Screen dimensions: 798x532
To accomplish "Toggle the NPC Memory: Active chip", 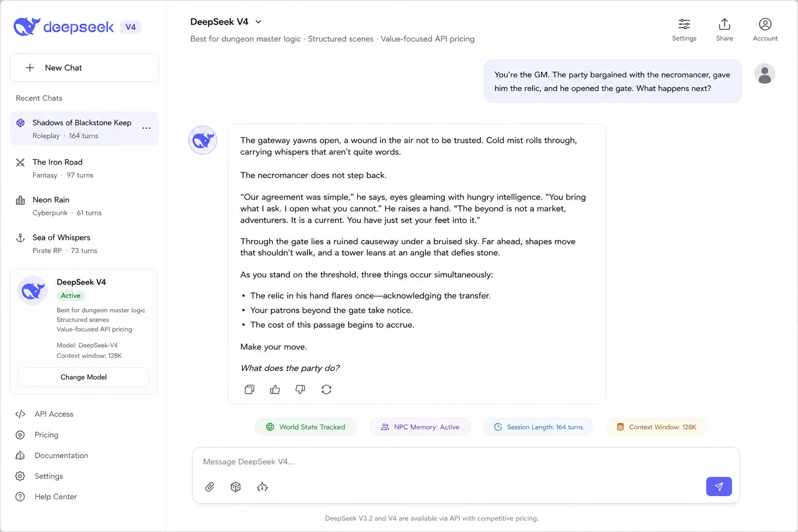I will click(420, 427).
